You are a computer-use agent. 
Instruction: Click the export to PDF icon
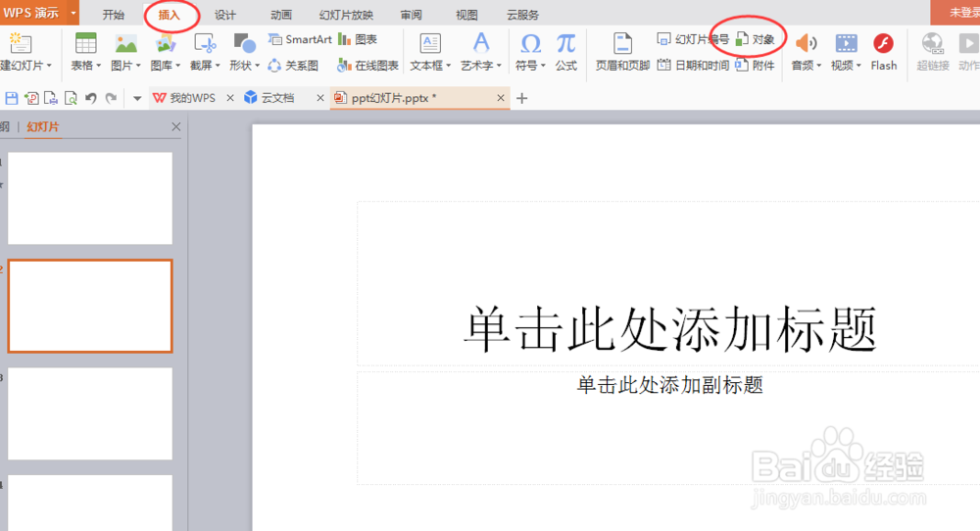pos(31,98)
